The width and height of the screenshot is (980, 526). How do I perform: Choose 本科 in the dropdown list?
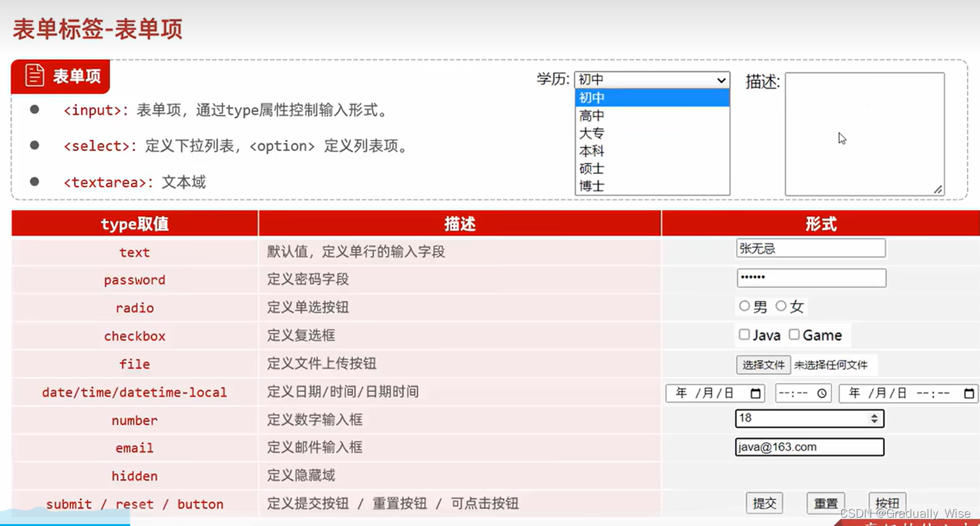tap(652, 151)
